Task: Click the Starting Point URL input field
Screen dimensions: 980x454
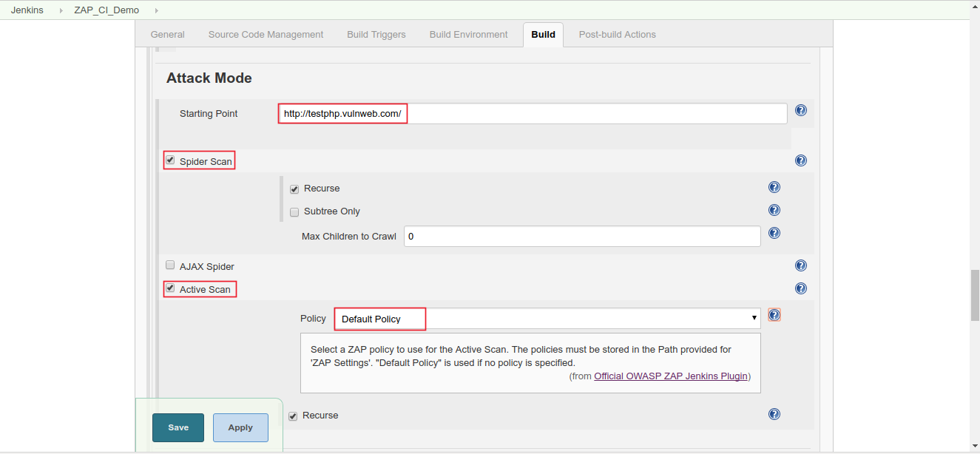Action: [518, 113]
